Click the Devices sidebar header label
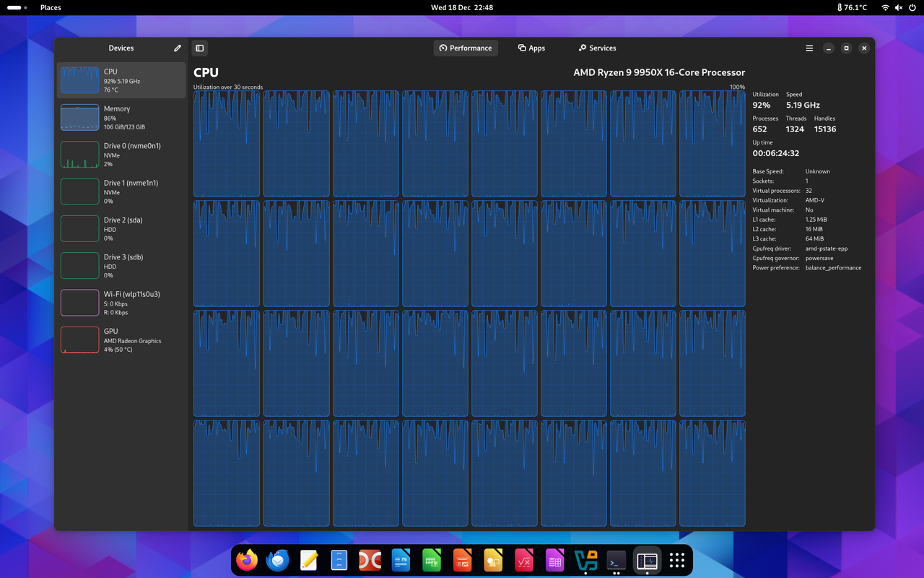924x578 pixels. [121, 48]
